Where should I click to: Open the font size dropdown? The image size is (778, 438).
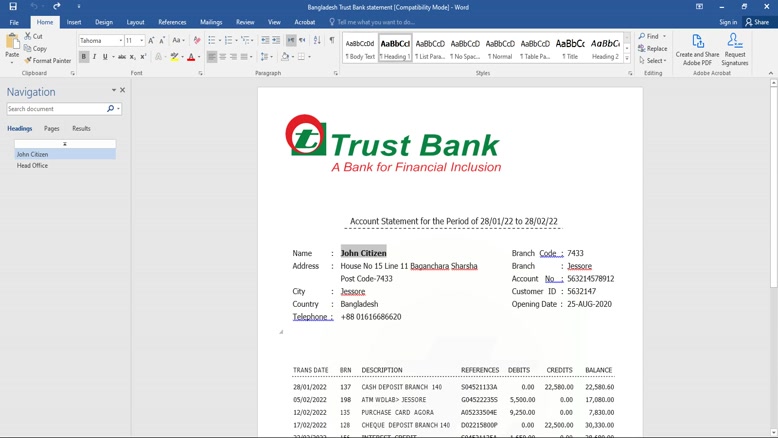(x=141, y=41)
